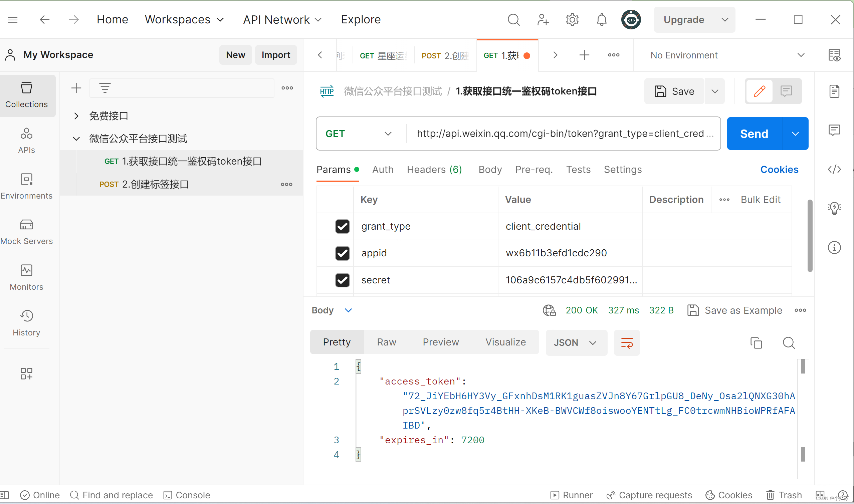The width and height of the screenshot is (854, 504).
Task: Open Collections in the sidebar
Action: 26,95
